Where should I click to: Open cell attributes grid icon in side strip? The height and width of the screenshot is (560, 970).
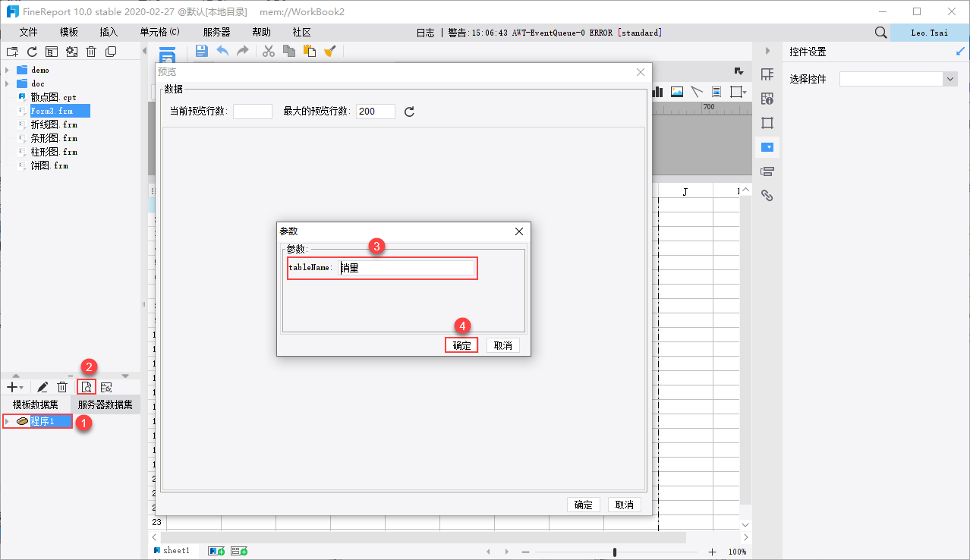pos(767,74)
